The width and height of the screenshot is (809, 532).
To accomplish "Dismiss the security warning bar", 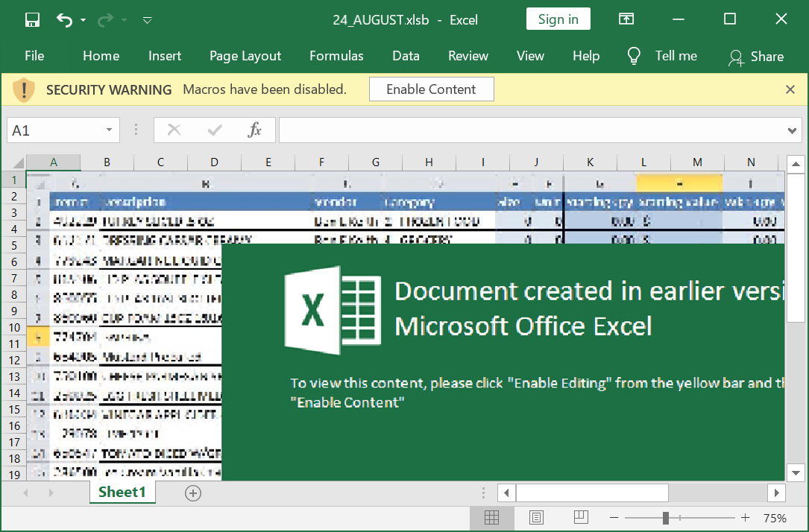I will click(790, 89).
